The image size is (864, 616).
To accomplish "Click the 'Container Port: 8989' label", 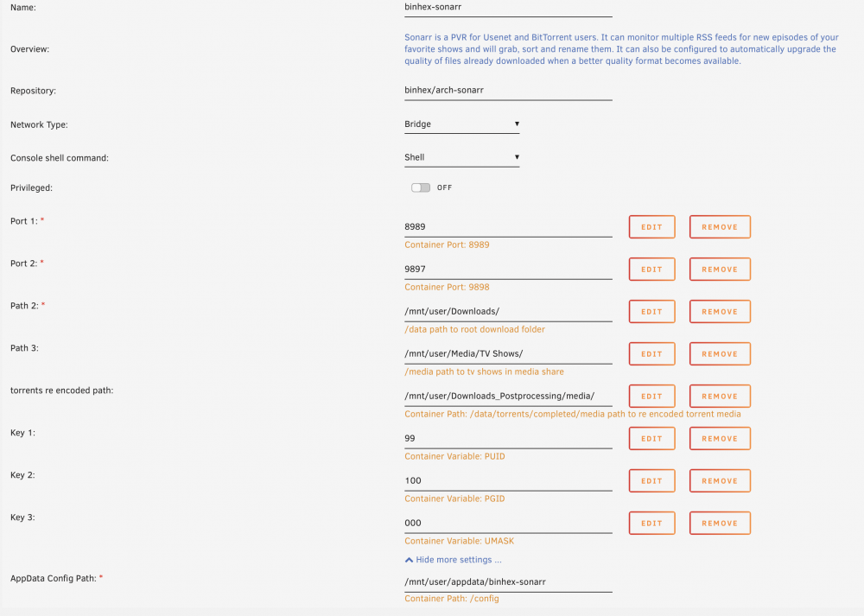I will click(447, 244).
